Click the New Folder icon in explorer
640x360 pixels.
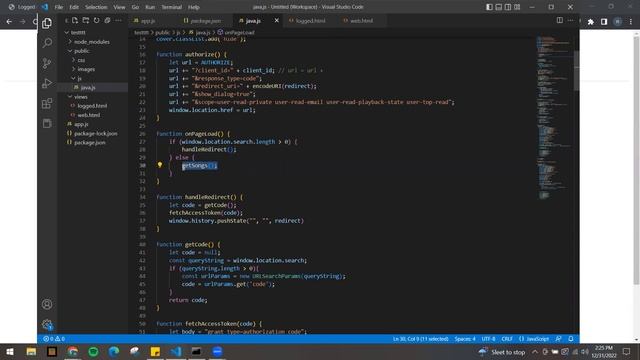tap(86, 20)
